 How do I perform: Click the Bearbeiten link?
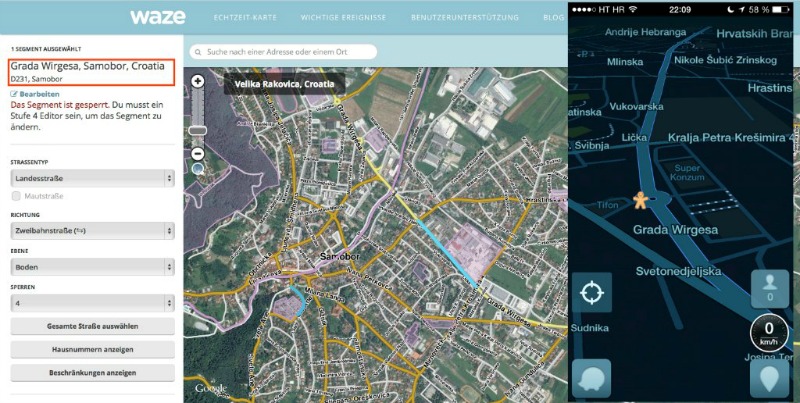click(x=39, y=94)
